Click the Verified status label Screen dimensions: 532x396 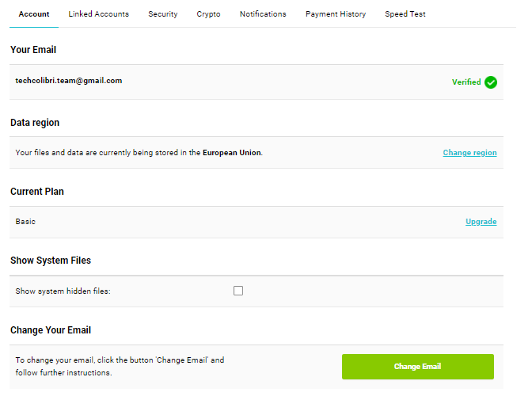coord(466,82)
